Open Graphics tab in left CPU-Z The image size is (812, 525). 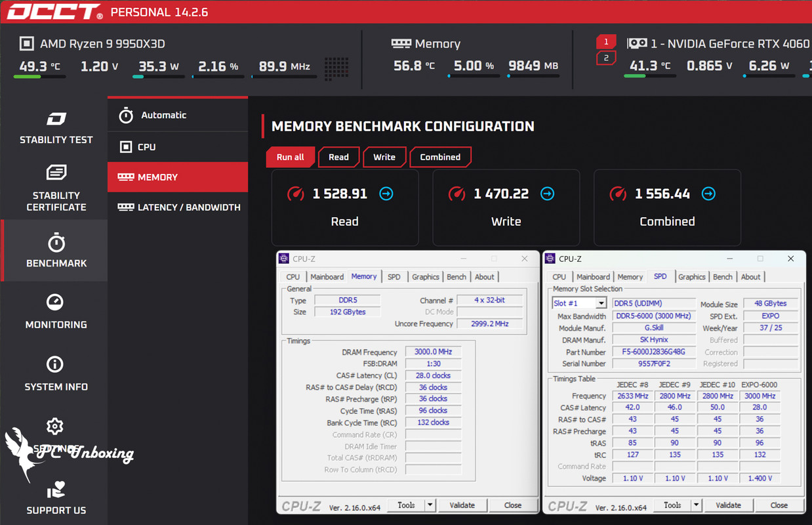pyautogui.click(x=426, y=277)
